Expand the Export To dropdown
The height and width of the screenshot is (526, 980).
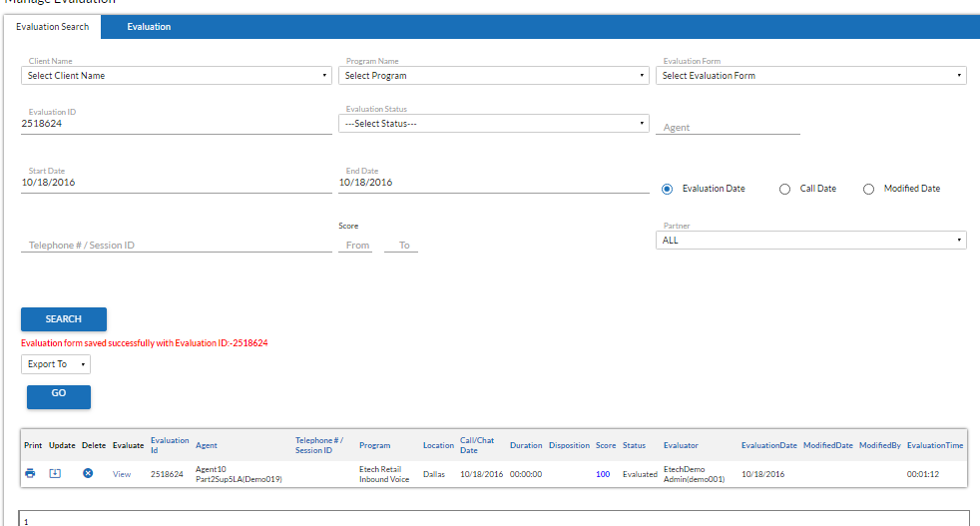[56, 364]
